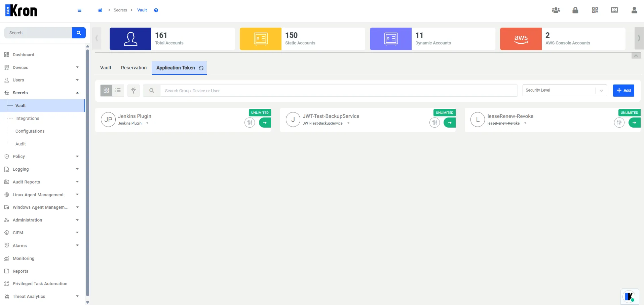Image resolution: width=644 pixels, height=305 pixels.
Task: Go to home via breadcrumb house icon
Action: pos(100,10)
